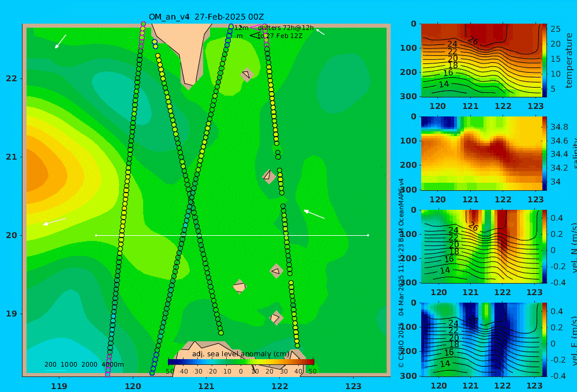The width and height of the screenshot is (577, 392).
Task: Select the island marker near 19.5N 122E
Action: point(276,271)
